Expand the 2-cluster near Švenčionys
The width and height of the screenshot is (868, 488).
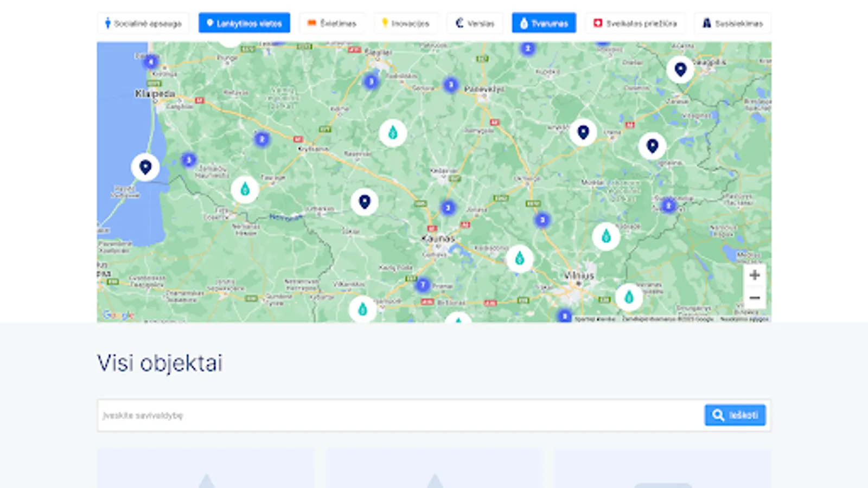[x=668, y=206]
